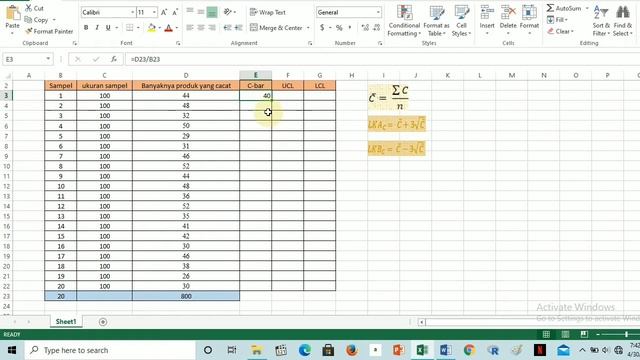
Task: Increase font size with the larger A
Action: tap(164, 12)
